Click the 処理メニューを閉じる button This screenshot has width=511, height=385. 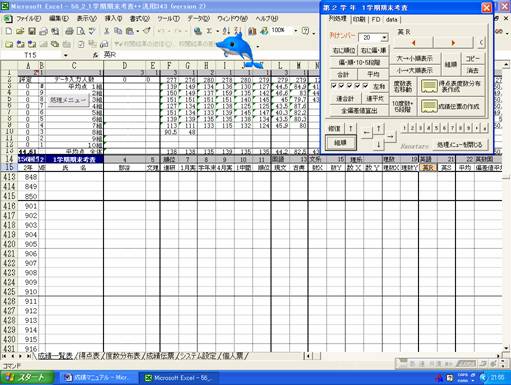[x=460, y=145]
